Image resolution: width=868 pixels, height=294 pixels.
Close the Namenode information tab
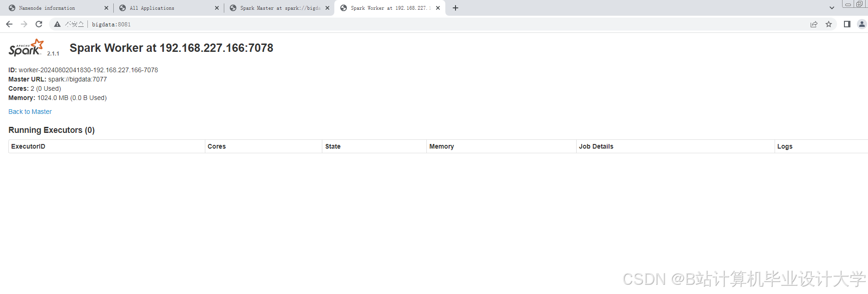[106, 8]
